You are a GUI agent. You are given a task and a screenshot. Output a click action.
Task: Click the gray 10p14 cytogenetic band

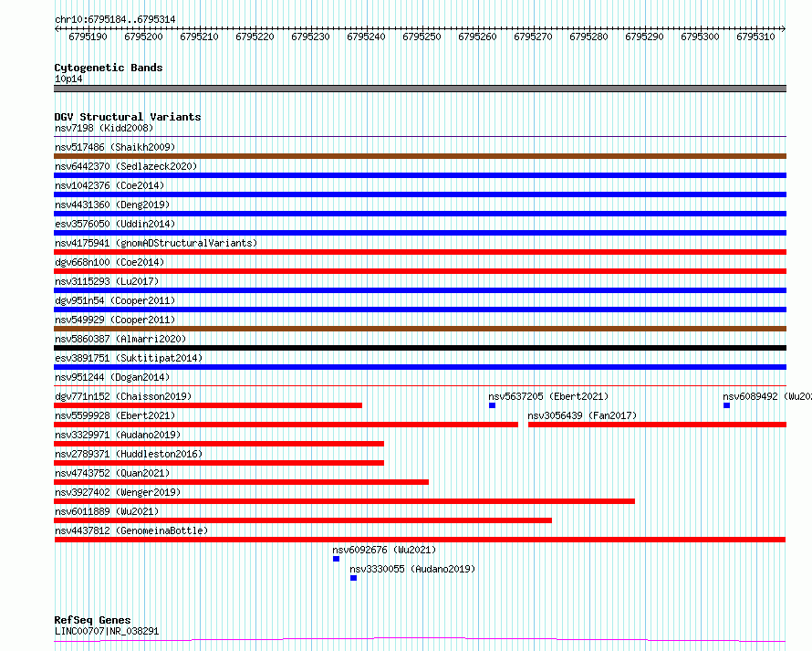(x=420, y=89)
